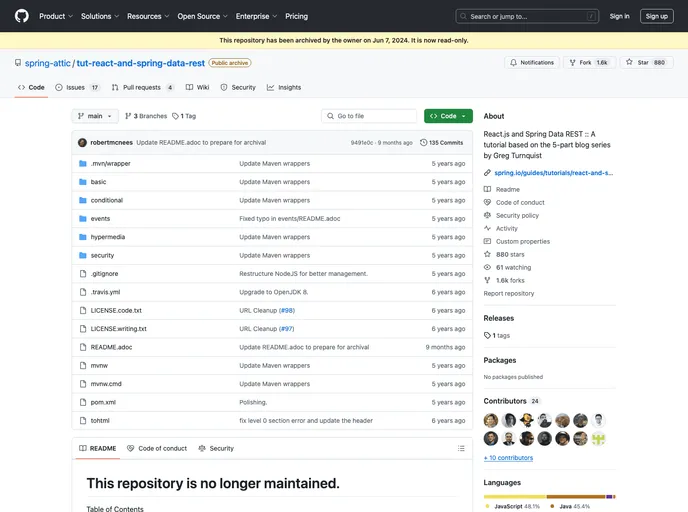This screenshot has height=512, width=688.
Task: Click Sign in
Action: [619, 16]
